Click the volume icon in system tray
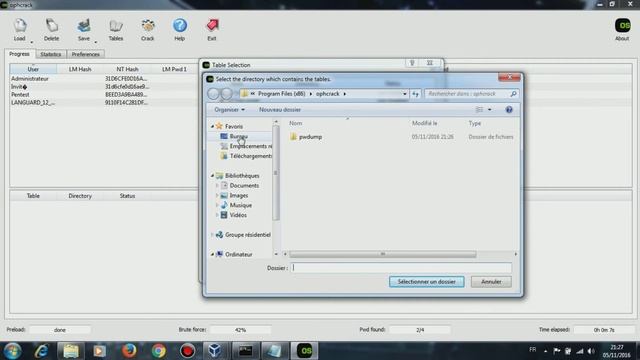Viewport: 640px width, 360px height. tap(591, 351)
